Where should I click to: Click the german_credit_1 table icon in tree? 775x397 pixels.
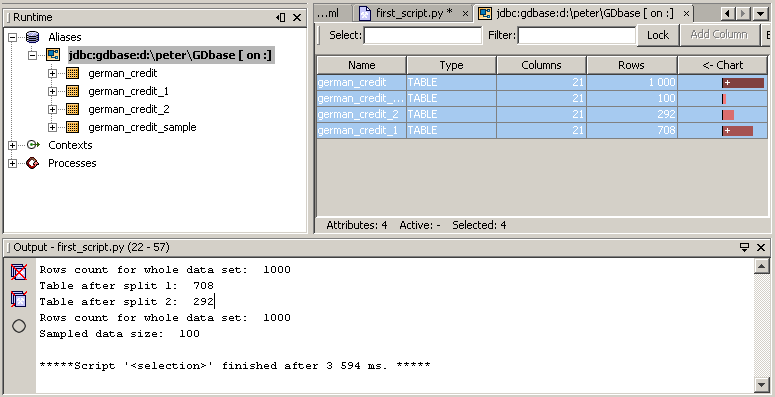coord(73,91)
